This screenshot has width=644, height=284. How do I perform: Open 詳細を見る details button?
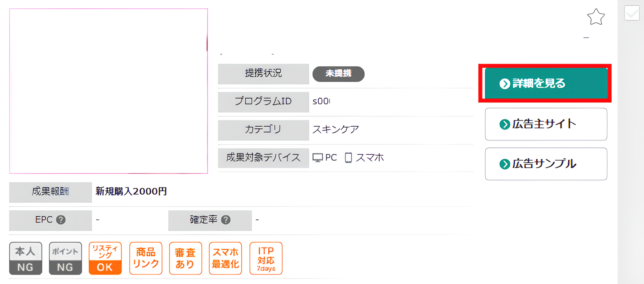point(545,84)
